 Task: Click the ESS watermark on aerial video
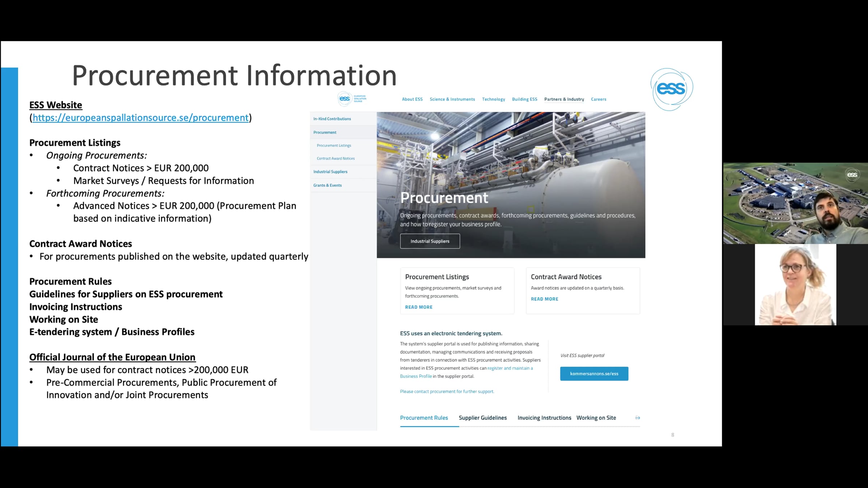click(x=852, y=175)
